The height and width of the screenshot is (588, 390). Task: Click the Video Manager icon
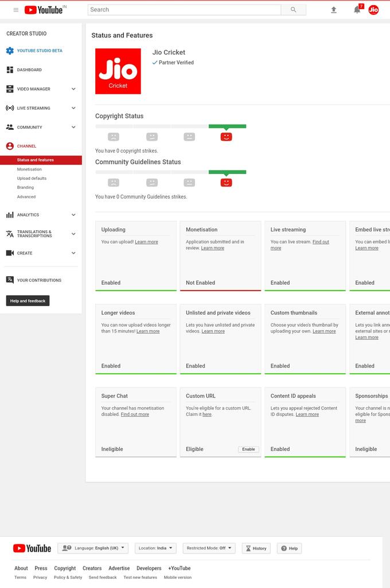click(x=10, y=89)
